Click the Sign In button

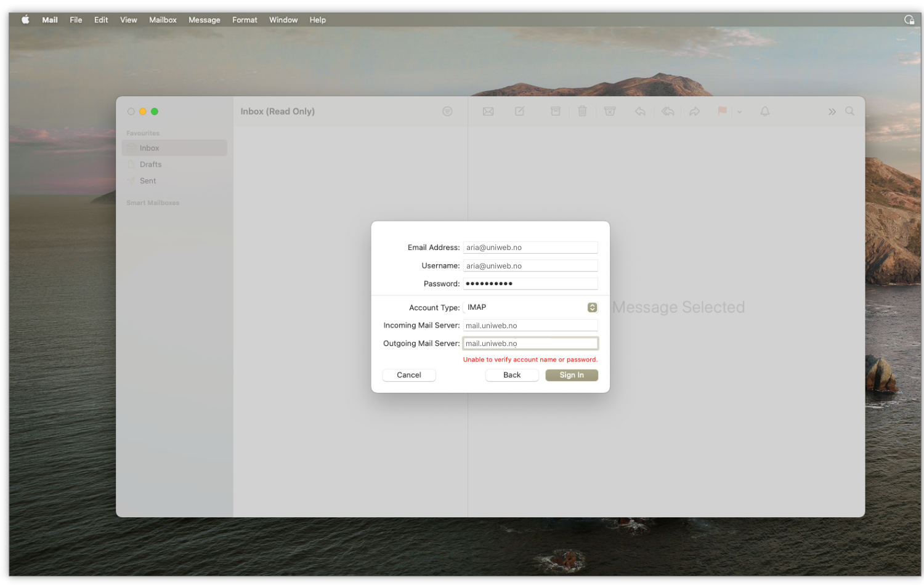[572, 375]
